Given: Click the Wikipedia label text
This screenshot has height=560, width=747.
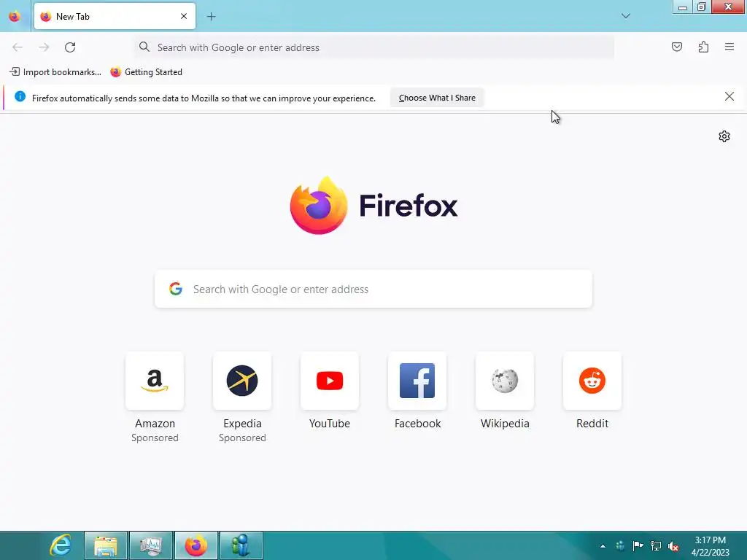Looking at the screenshot, I should pos(505,424).
